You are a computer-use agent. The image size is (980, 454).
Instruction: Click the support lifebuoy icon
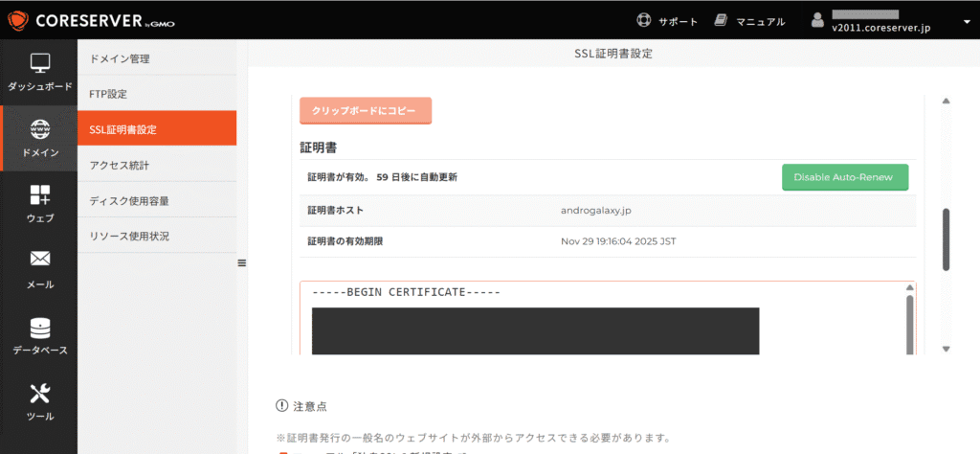[644, 21]
